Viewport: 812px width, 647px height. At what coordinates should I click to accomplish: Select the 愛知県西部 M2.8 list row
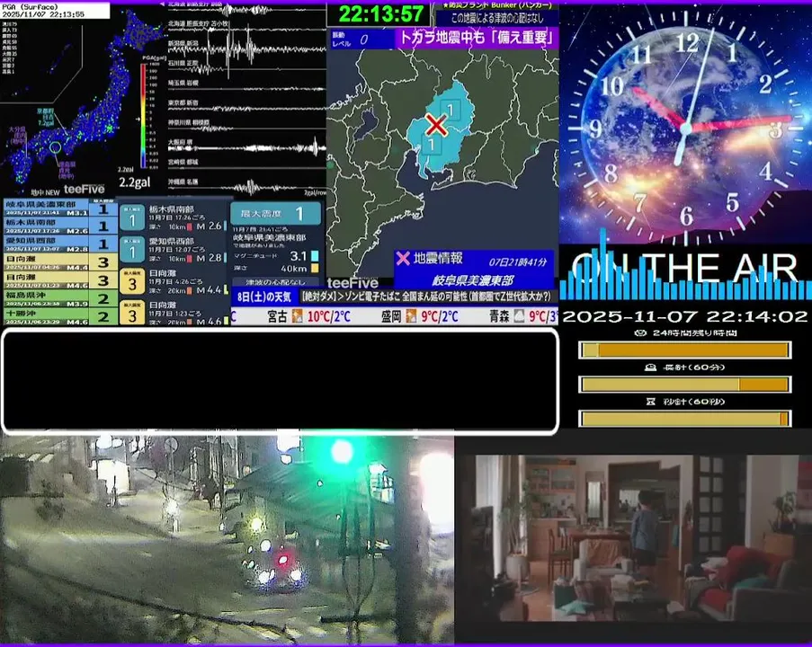coord(59,244)
